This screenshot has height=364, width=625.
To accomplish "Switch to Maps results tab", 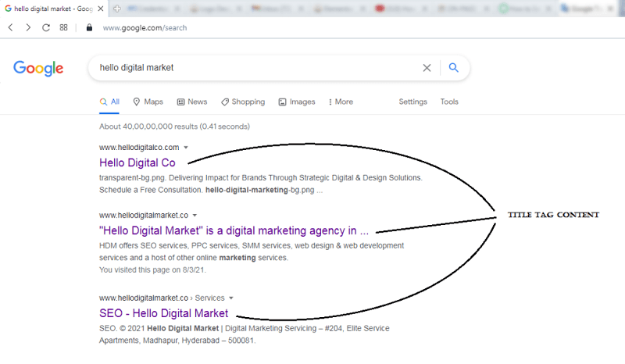I will pyautogui.click(x=148, y=102).
